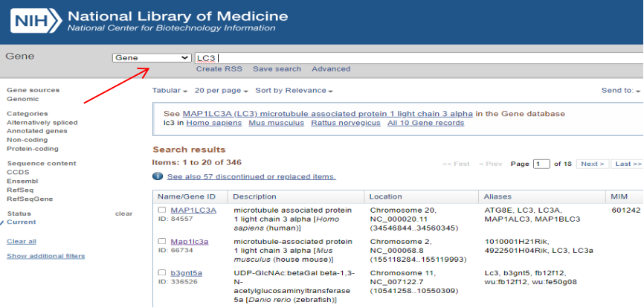644x308 pixels.
Task: Open Show additional filters
Action: tap(45, 256)
